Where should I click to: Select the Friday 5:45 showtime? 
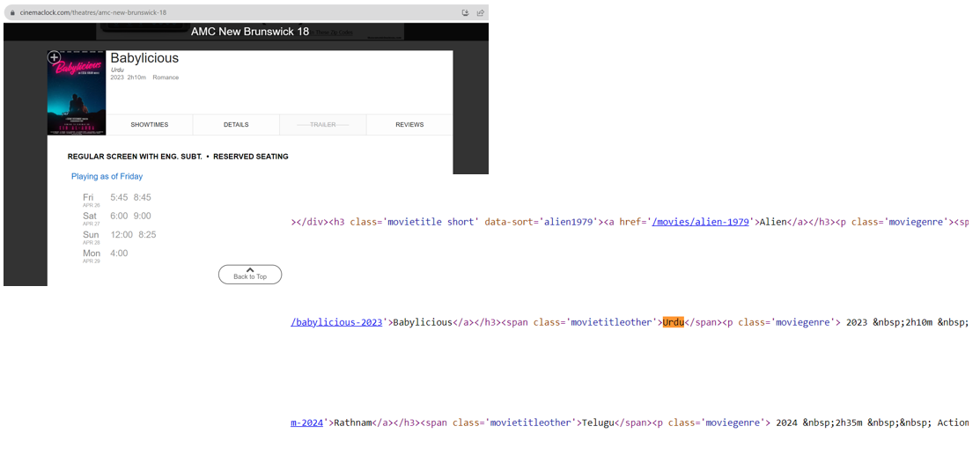click(x=119, y=197)
